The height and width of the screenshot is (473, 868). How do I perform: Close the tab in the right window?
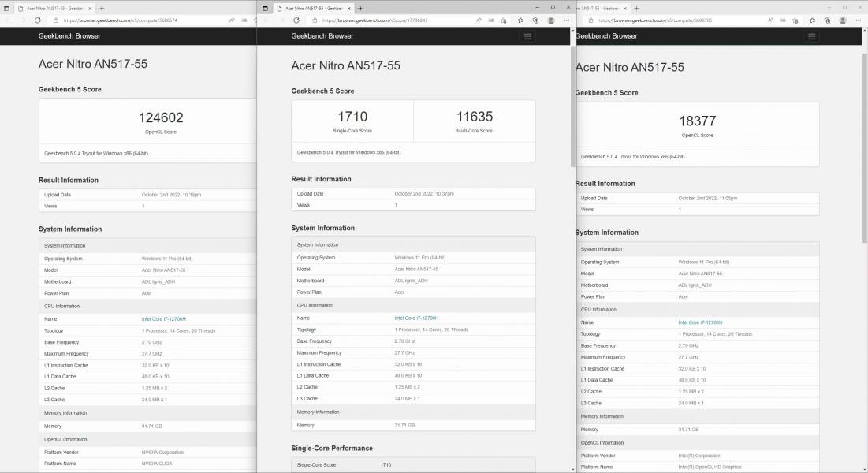coord(625,9)
